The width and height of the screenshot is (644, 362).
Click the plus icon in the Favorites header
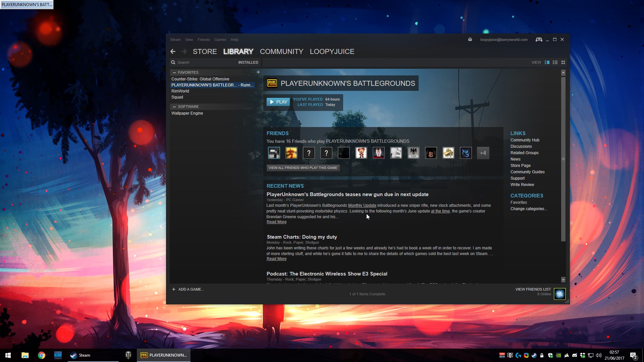(258, 72)
